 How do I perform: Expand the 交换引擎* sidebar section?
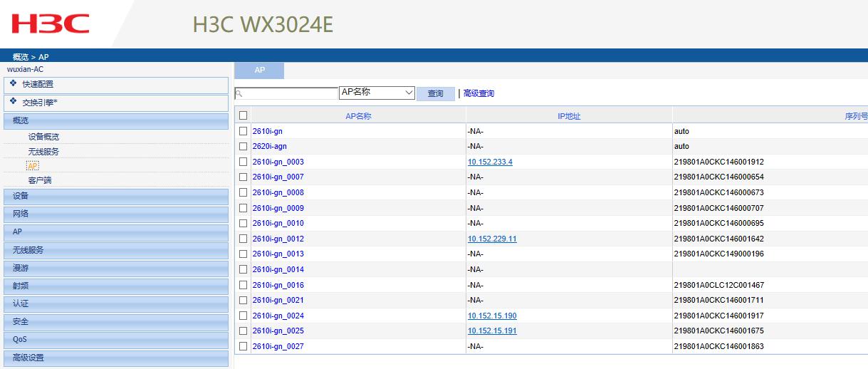tap(116, 103)
